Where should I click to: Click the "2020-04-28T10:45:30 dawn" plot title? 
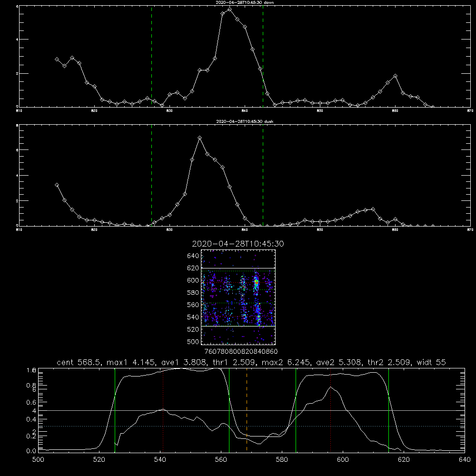coord(245,2)
